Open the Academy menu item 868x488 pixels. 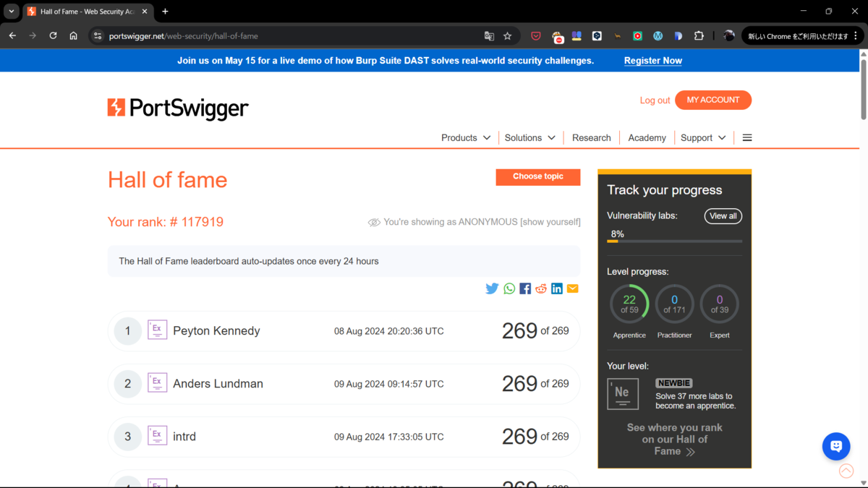(647, 137)
